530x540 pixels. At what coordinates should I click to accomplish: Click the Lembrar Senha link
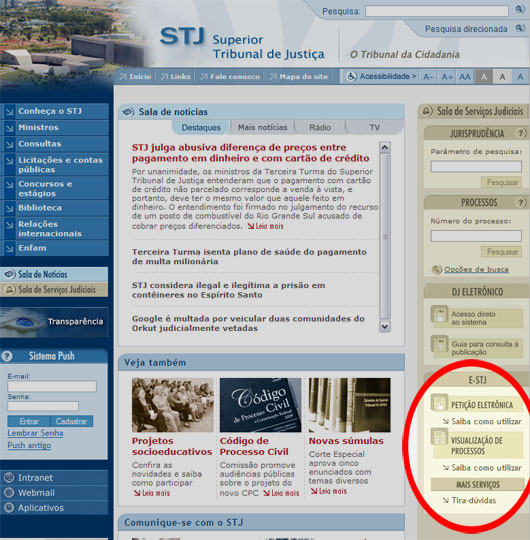(35, 433)
